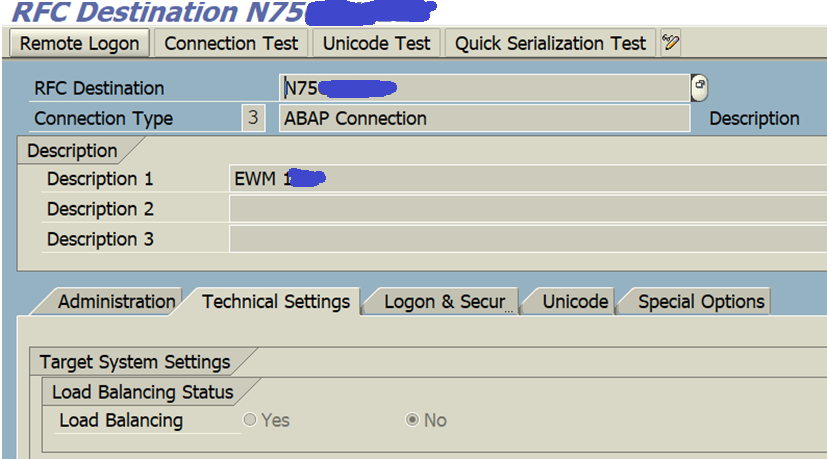Click the Description 2 field

tap(528, 209)
